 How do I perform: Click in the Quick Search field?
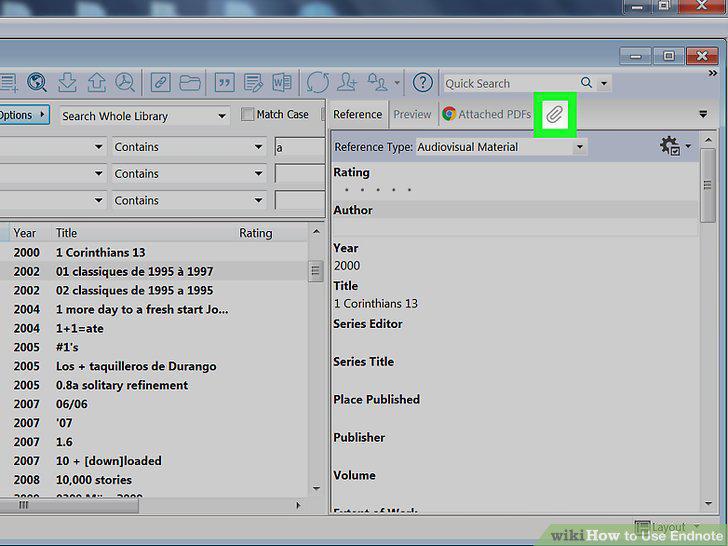pyautogui.click(x=511, y=84)
